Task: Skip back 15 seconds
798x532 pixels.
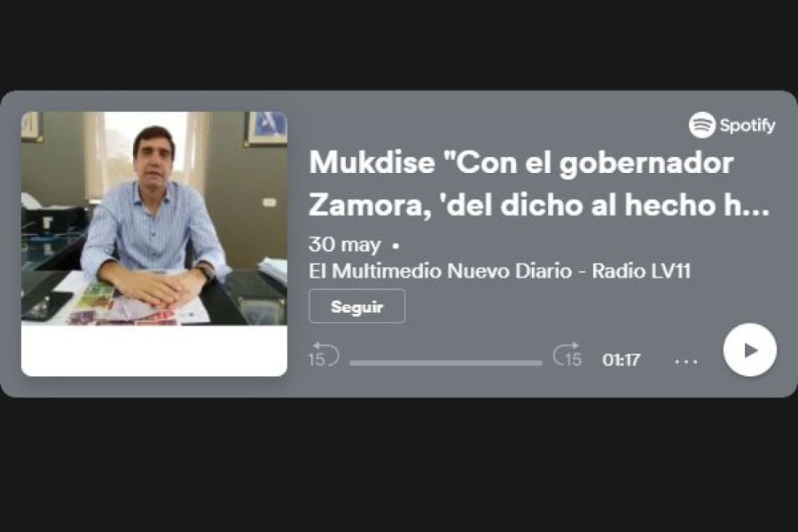Action: [x=323, y=355]
